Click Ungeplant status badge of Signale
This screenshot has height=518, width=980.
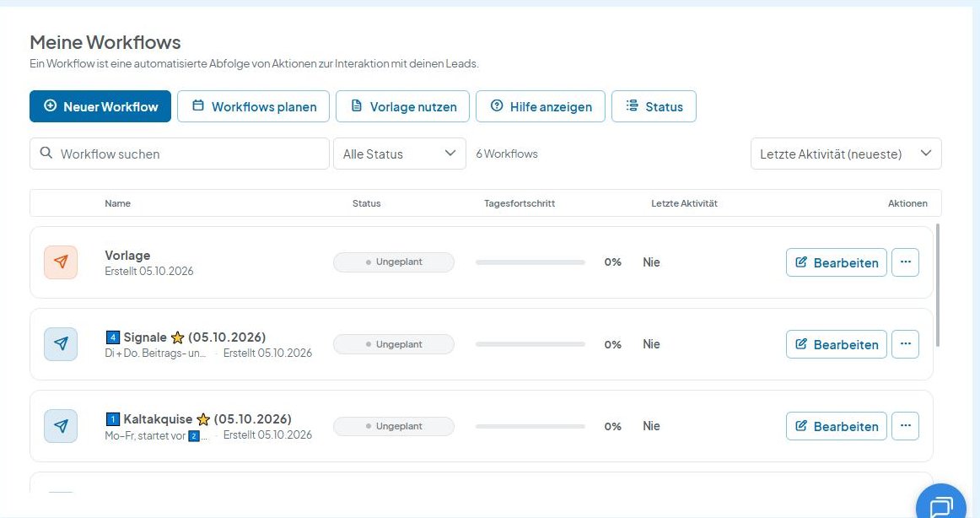click(x=394, y=344)
